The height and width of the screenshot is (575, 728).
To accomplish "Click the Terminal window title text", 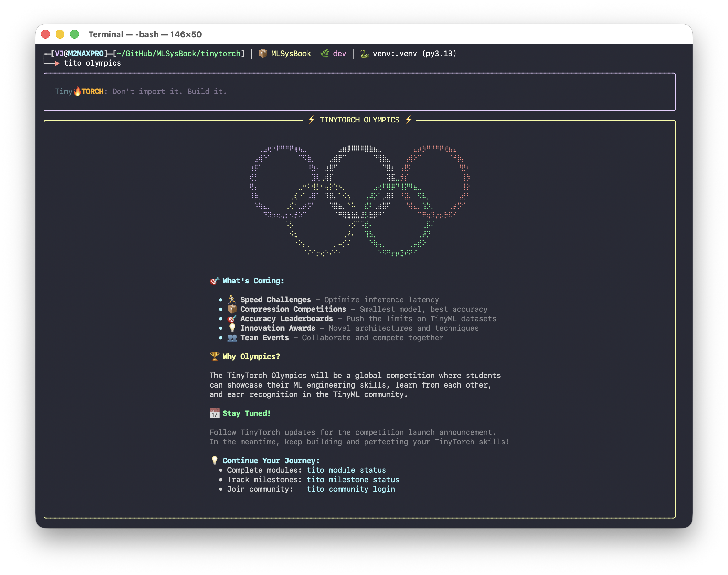I will [x=145, y=34].
